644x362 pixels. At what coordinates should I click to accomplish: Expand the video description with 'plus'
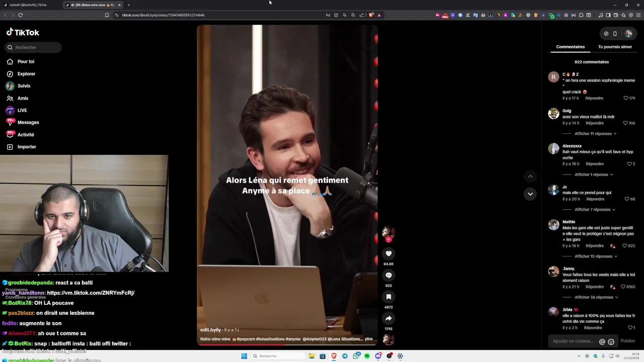(x=369, y=339)
